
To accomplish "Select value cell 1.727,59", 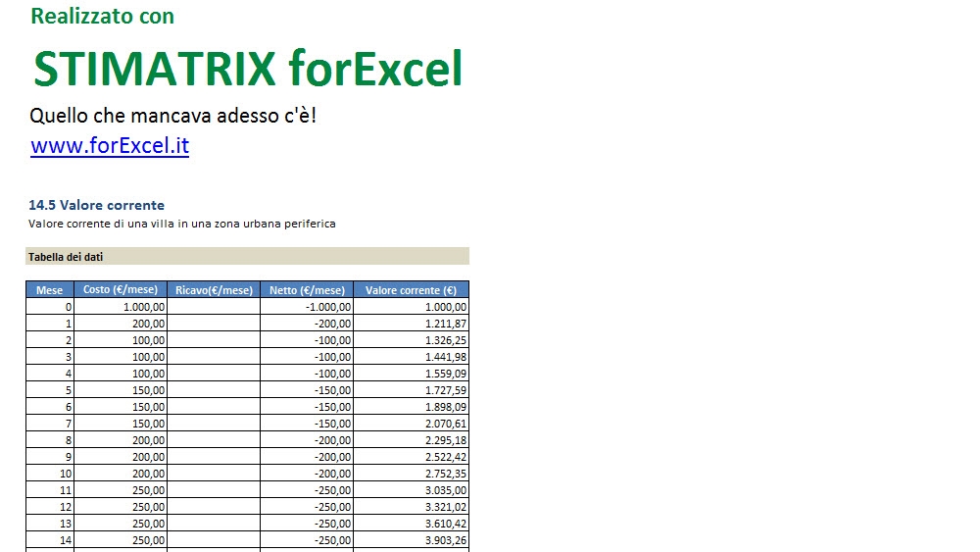I will coord(412,390).
